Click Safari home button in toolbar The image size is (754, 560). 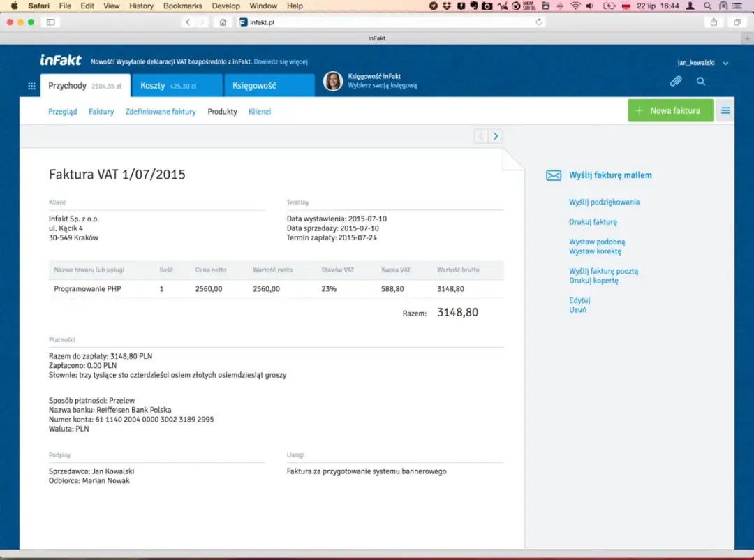[223, 22]
